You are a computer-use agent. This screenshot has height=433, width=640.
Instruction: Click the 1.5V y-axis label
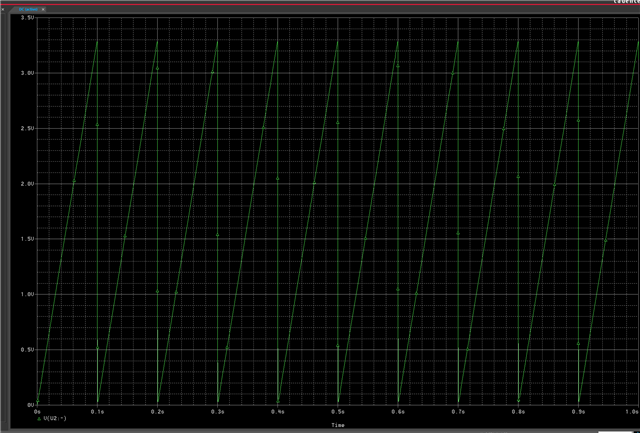click(x=27, y=239)
